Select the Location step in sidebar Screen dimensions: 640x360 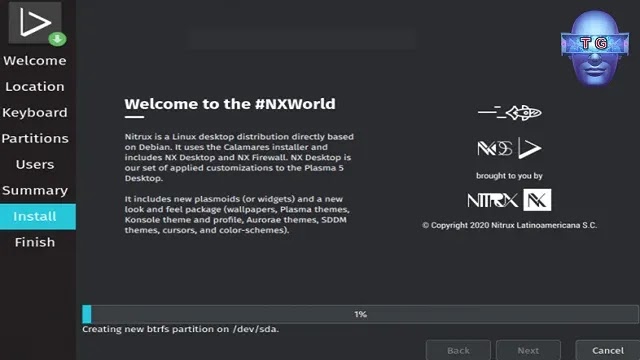[35, 87]
